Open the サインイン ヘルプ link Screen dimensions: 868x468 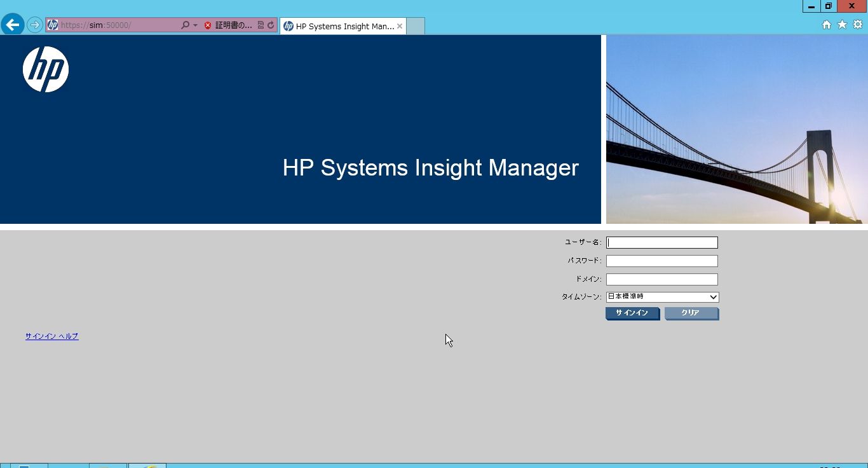point(52,336)
